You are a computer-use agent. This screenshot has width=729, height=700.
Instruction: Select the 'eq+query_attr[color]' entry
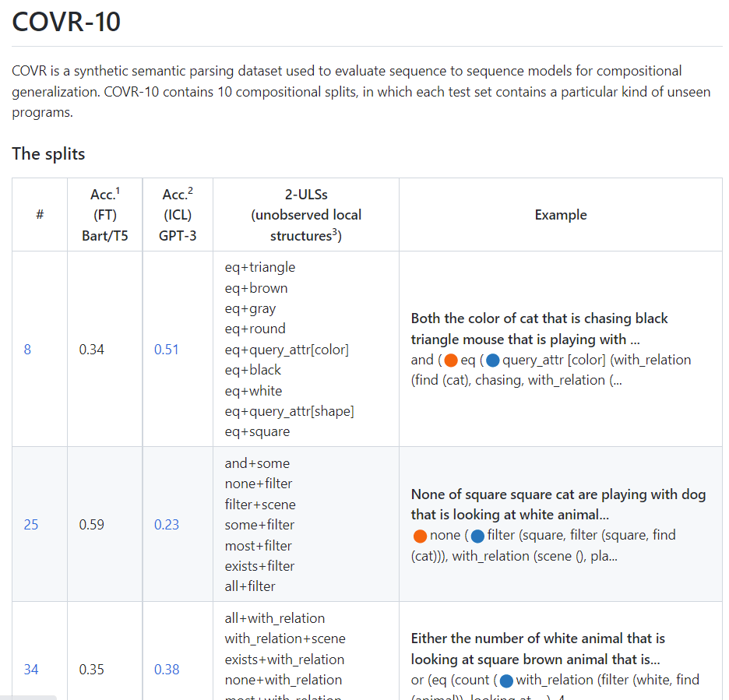tap(287, 350)
